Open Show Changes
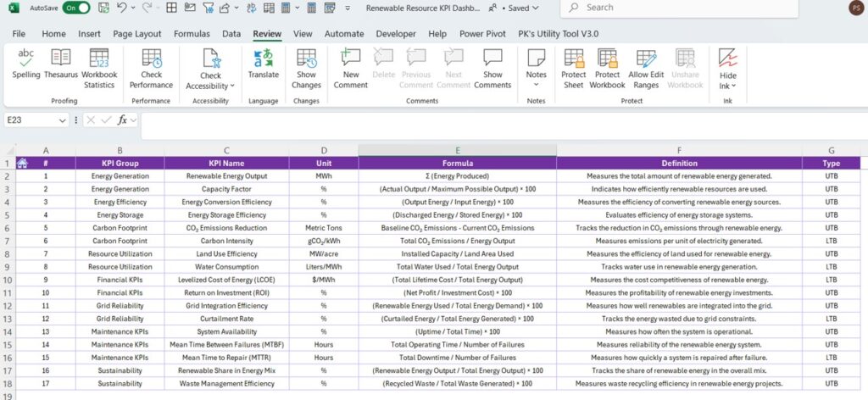The height and width of the screenshot is (400, 868). point(306,69)
